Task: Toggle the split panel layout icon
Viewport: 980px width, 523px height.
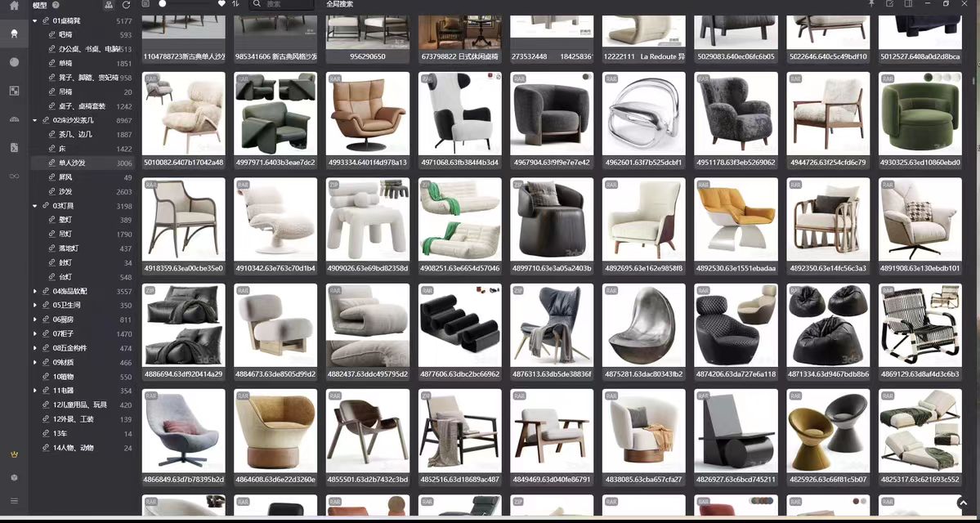Action: click(x=908, y=4)
